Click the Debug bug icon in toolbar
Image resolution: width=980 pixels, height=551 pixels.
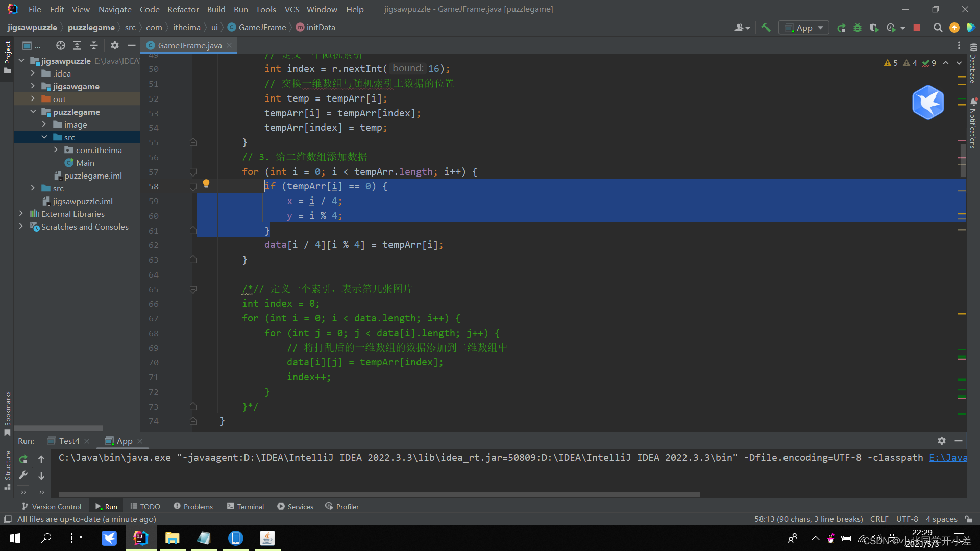(857, 28)
